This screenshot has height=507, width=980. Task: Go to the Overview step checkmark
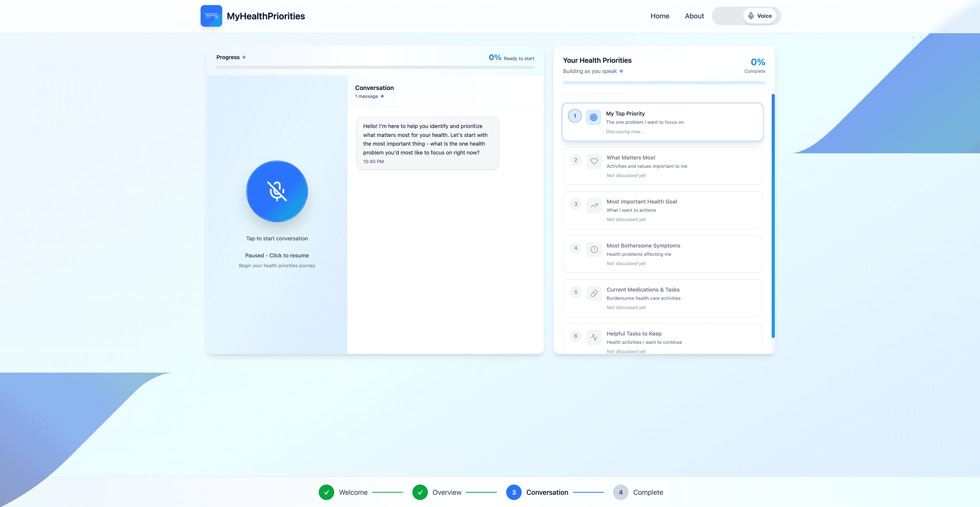pos(420,492)
